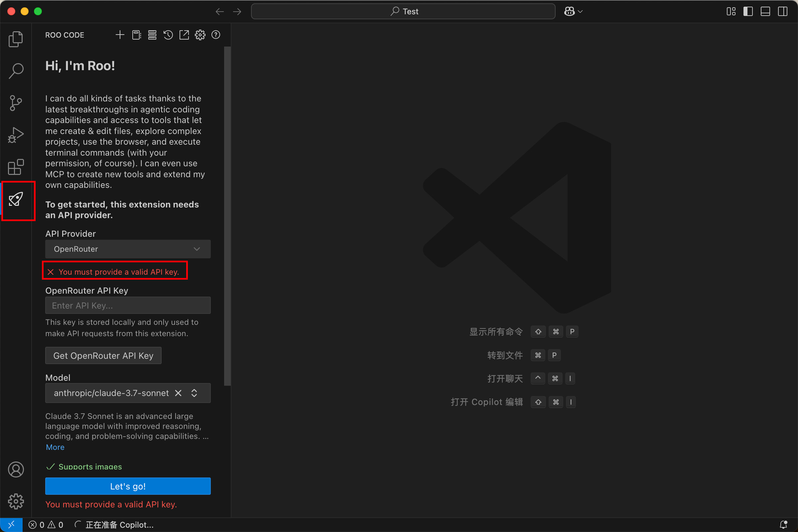Screen dimensions: 798x532
Task: Open the Accounts menu icon
Action: (x=16, y=469)
